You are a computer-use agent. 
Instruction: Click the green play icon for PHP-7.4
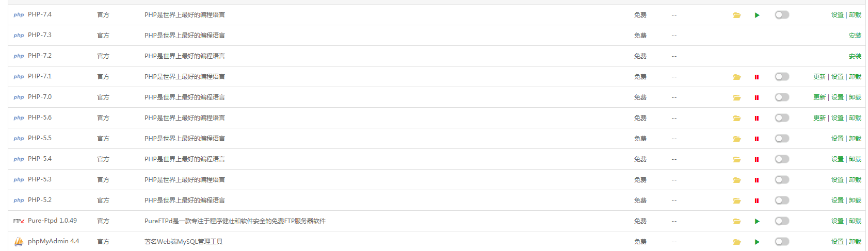[x=757, y=15]
